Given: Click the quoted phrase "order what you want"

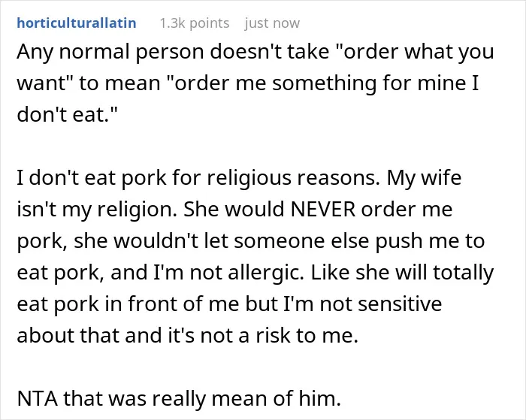Looking at the screenshot, I should (255, 67).
